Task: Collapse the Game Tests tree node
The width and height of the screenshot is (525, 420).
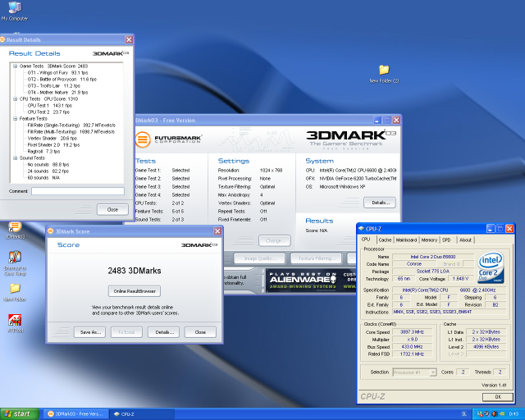Action: click(15, 66)
